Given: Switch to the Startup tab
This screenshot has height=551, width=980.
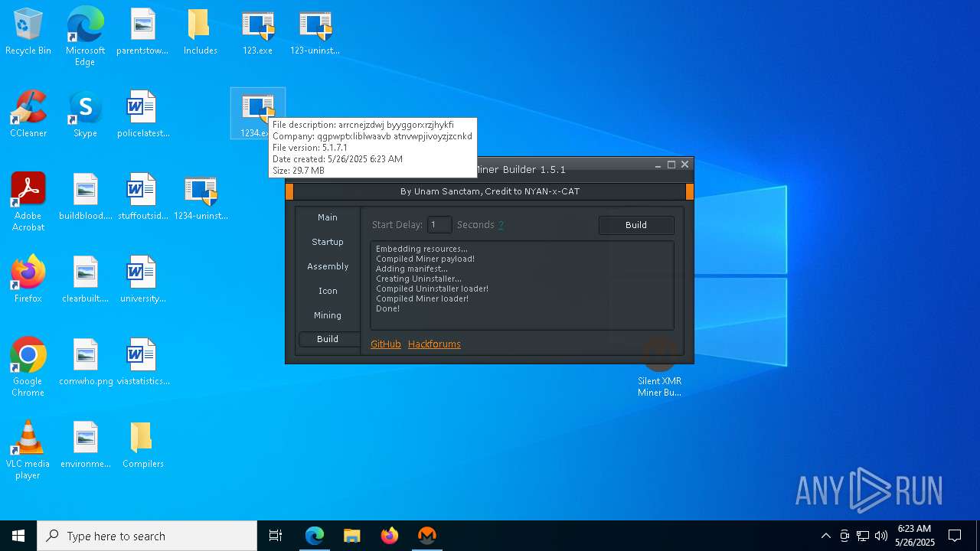Looking at the screenshot, I should click(x=328, y=242).
